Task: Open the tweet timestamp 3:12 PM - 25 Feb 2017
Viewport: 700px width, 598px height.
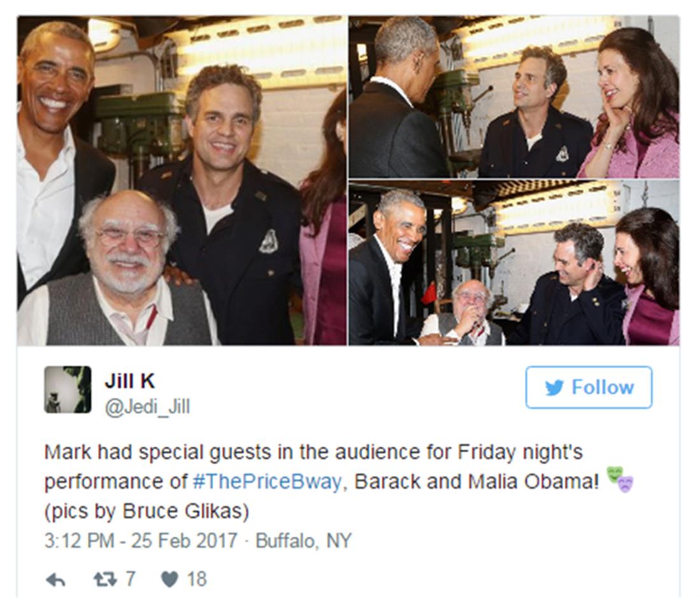Action: [x=141, y=541]
